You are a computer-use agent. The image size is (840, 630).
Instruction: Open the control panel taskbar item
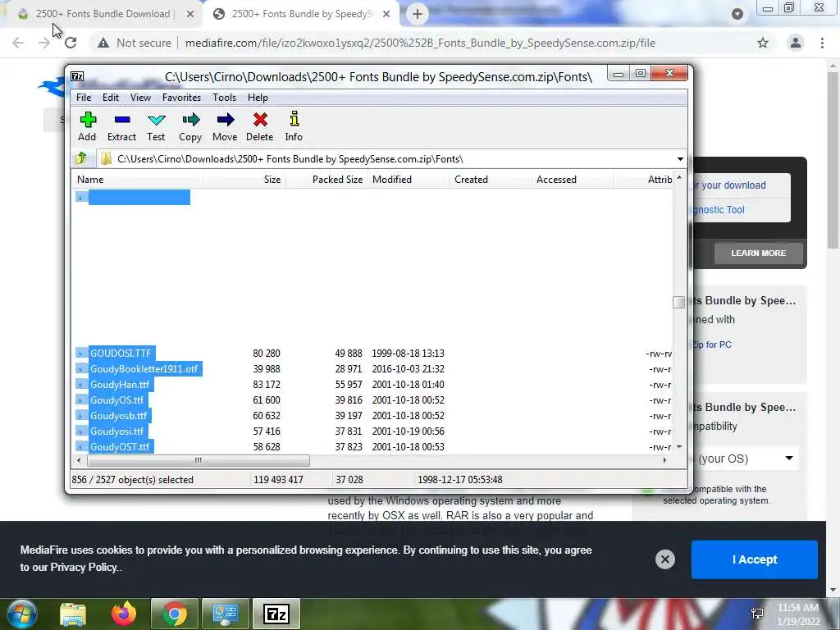pos(226,614)
